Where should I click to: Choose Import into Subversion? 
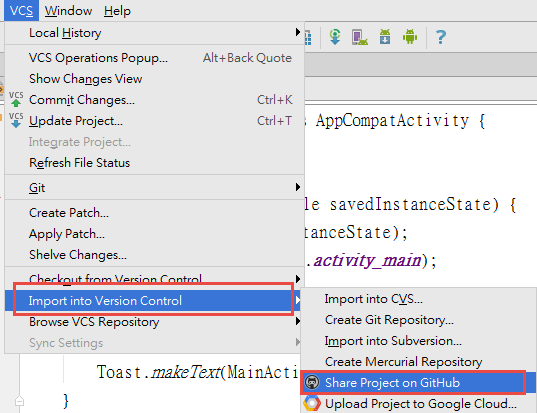point(418,341)
